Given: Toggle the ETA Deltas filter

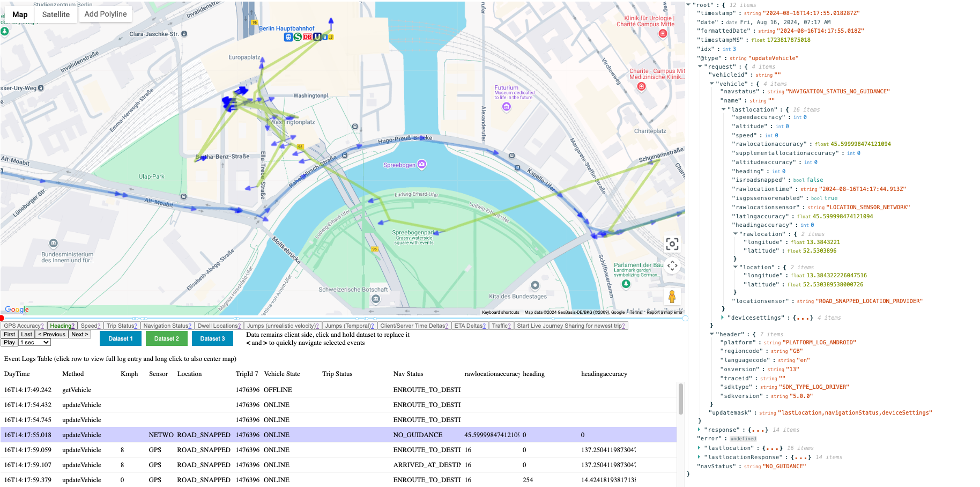Looking at the screenshot, I should pos(470,326).
